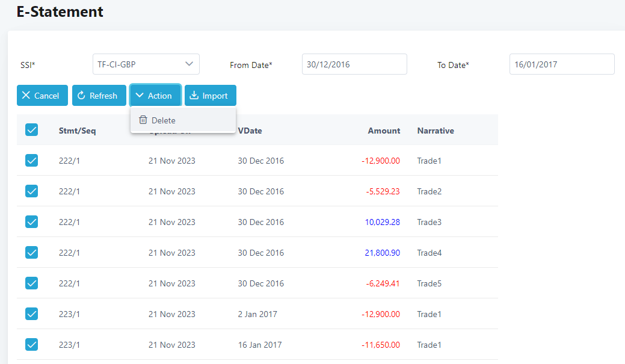Click the trash icon beside Delete

pyautogui.click(x=143, y=120)
